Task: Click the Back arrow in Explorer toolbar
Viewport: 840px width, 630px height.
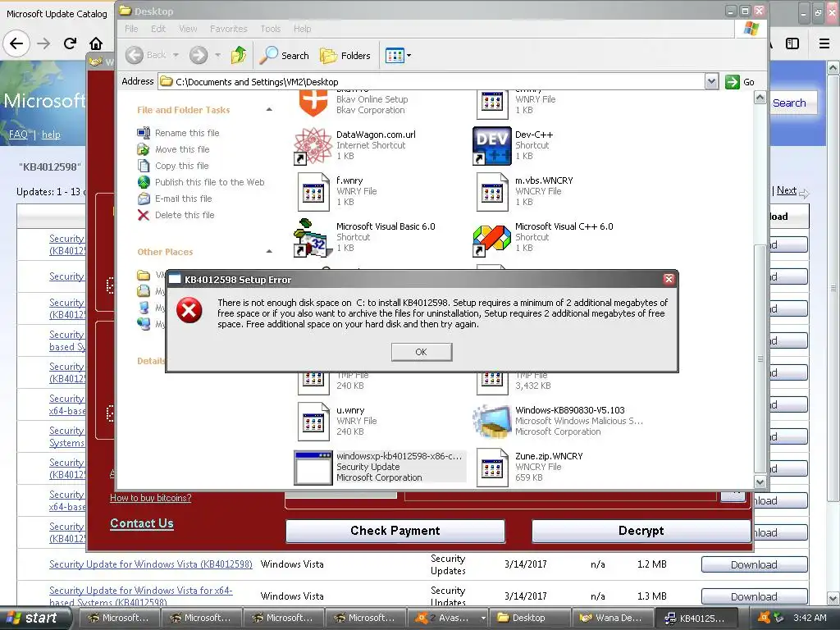Action: [x=135, y=55]
